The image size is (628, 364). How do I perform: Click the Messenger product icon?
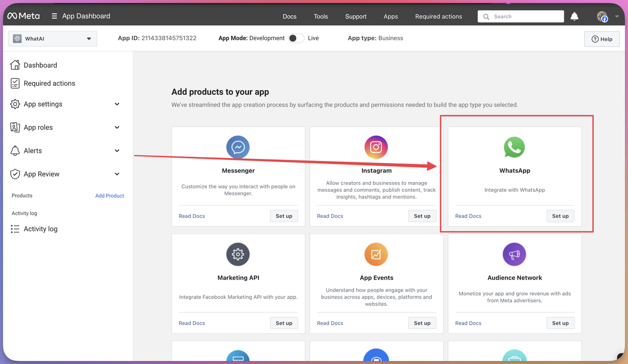[x=238, y=147]
